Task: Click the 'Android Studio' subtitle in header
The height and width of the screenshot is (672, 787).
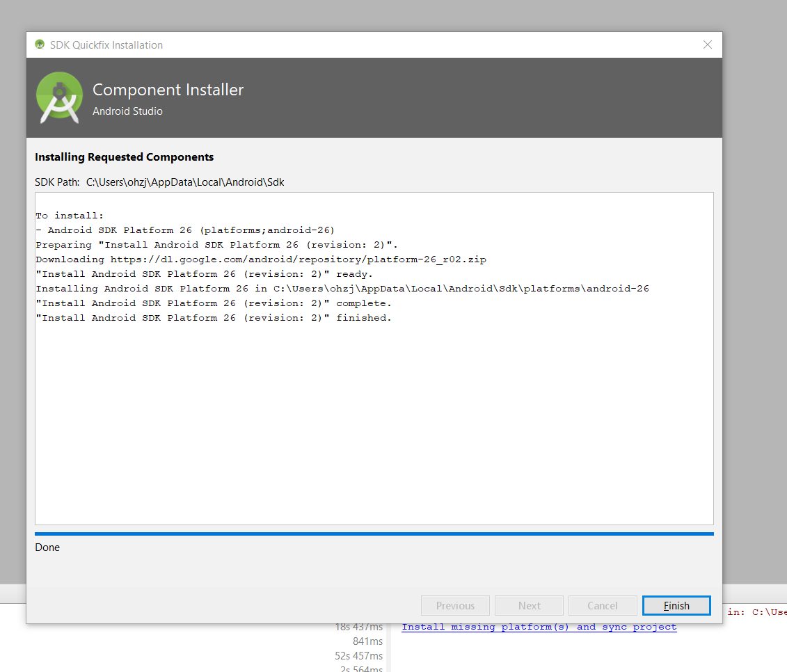Action: (127, 111)
